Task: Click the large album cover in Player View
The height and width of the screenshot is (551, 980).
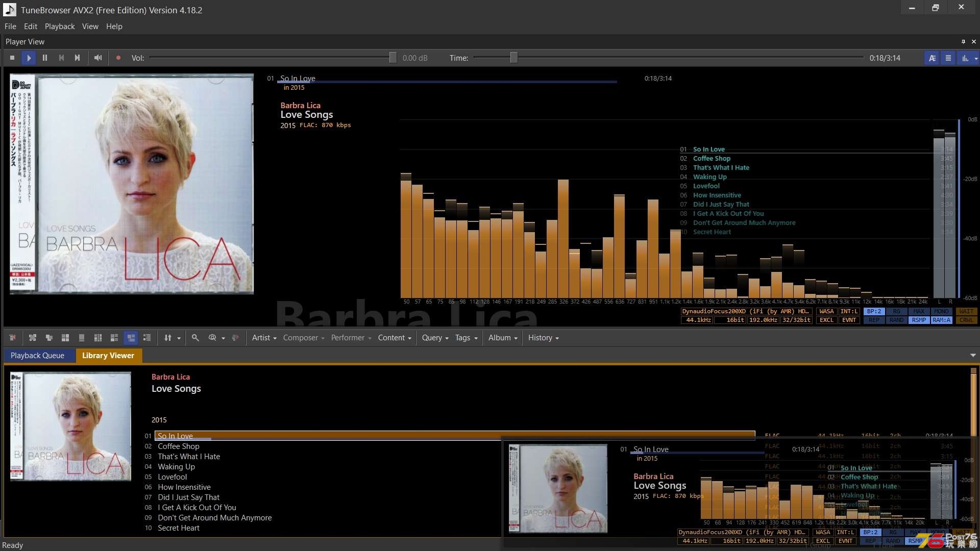Action: tap(132, 184)
